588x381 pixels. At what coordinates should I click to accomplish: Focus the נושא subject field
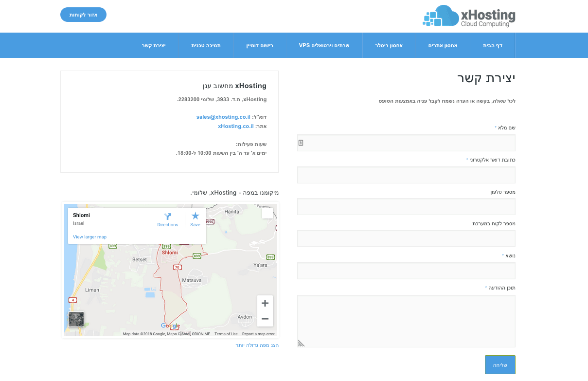click(x=406, y=271)
